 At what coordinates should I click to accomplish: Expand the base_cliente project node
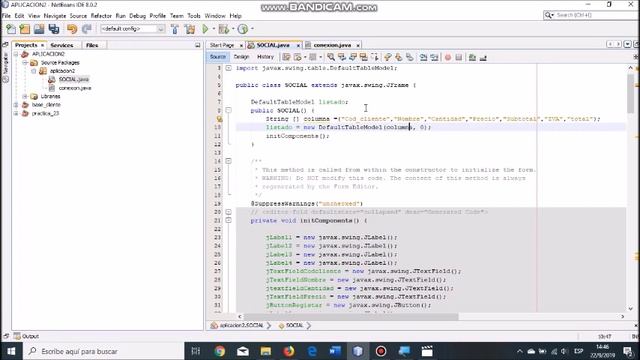coord(16,105)
